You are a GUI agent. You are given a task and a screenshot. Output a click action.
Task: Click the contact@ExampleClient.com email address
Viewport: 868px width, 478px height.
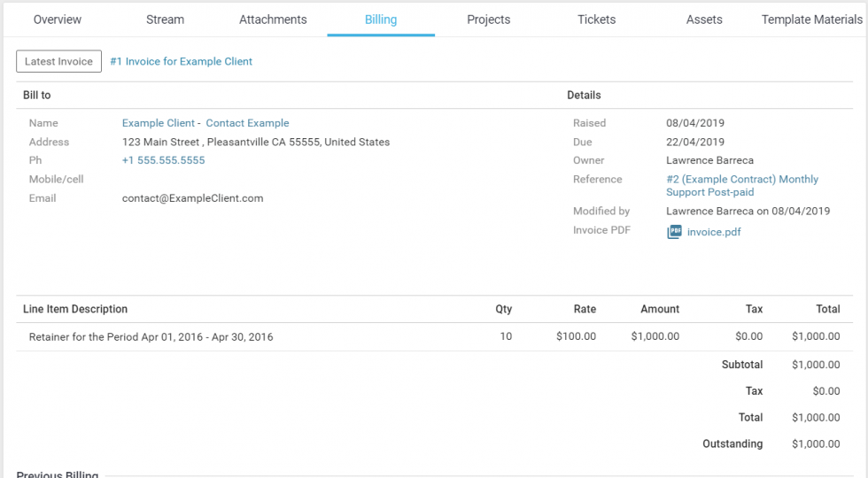pyautogui.click(x=192, y=198)
